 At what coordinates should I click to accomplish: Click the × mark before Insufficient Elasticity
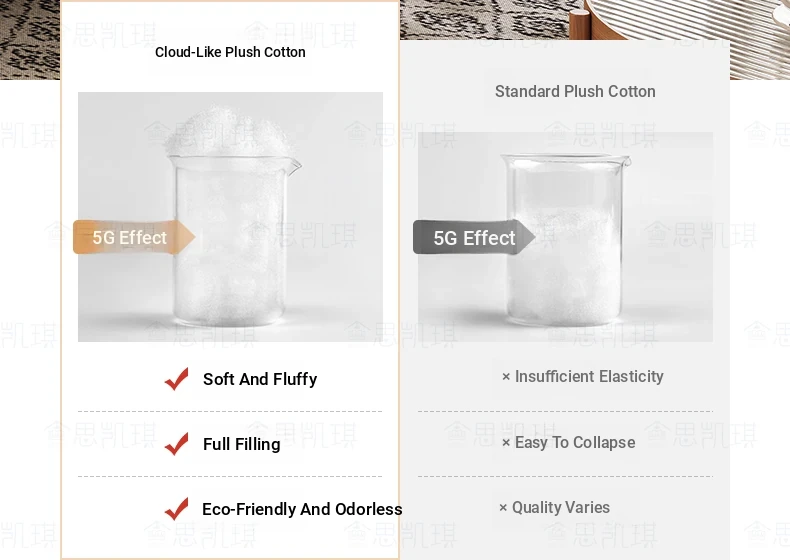click(x=506, y=377)
